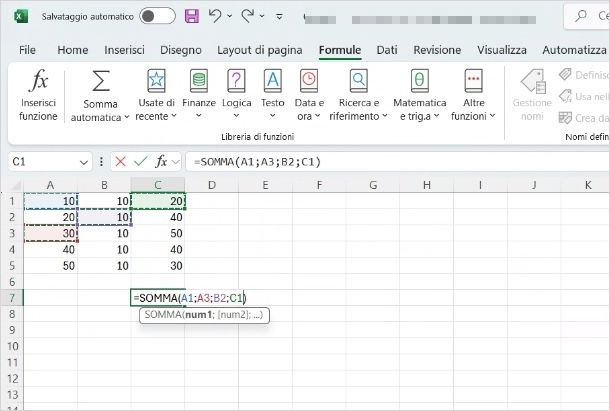Expand the Somma automatica dropdown arrow
Screen dimensions: 610x411
pyautogui.click(x=126, y=117)
